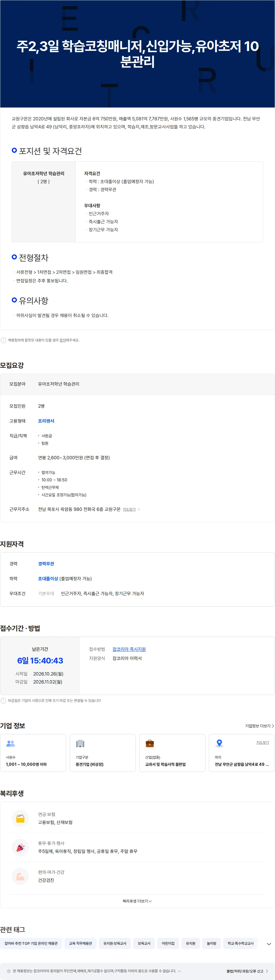Expand the related tags list chevron
Screen dimensions: 275x980
(x=269, y=944)
